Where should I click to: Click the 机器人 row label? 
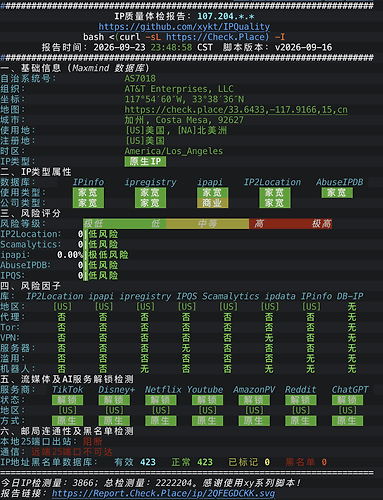pyautogui.click(x=18, y=369)
